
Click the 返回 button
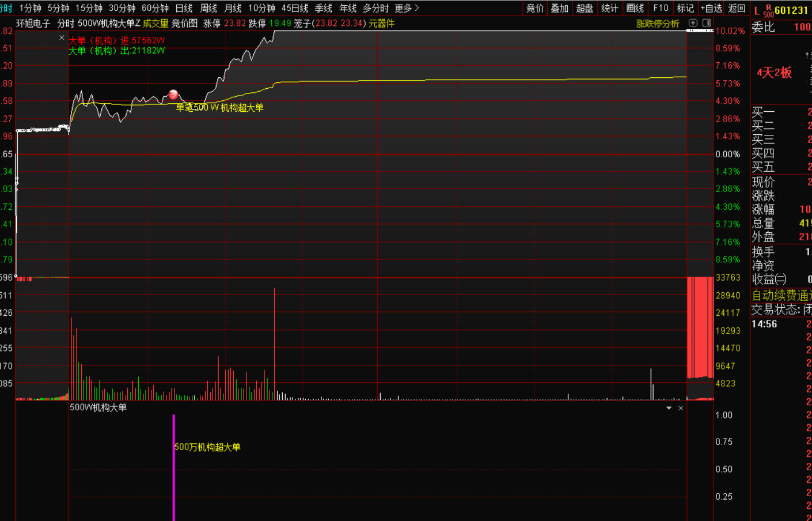click(737, 8)
